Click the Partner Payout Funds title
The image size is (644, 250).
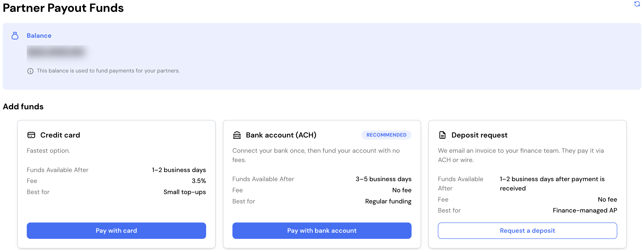click(63, 8)
